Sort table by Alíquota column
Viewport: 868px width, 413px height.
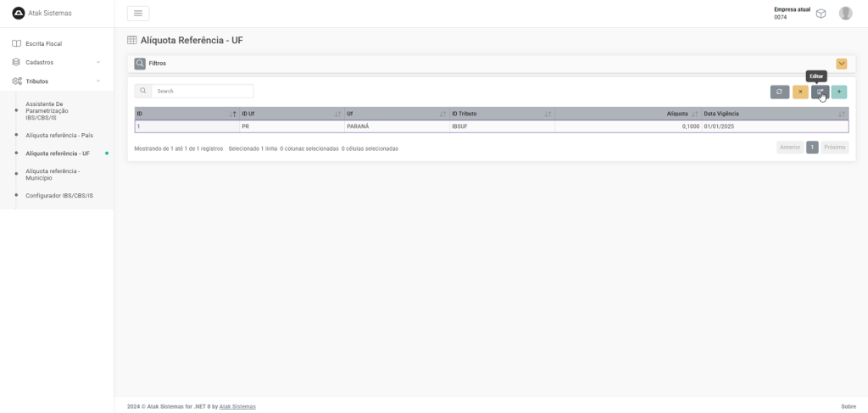tap(676, 114)
